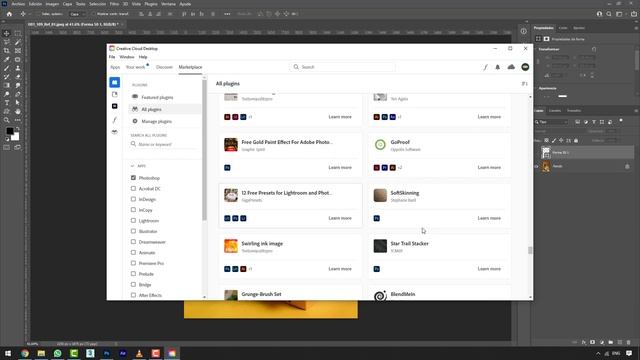
Task: Check the Dreamweaver app filter
Action: pyautogui.click(x=133, y=242)
